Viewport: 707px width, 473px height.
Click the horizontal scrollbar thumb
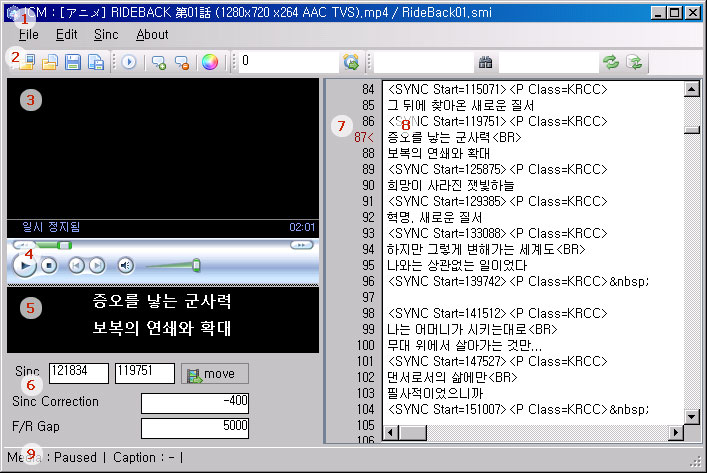413,433
